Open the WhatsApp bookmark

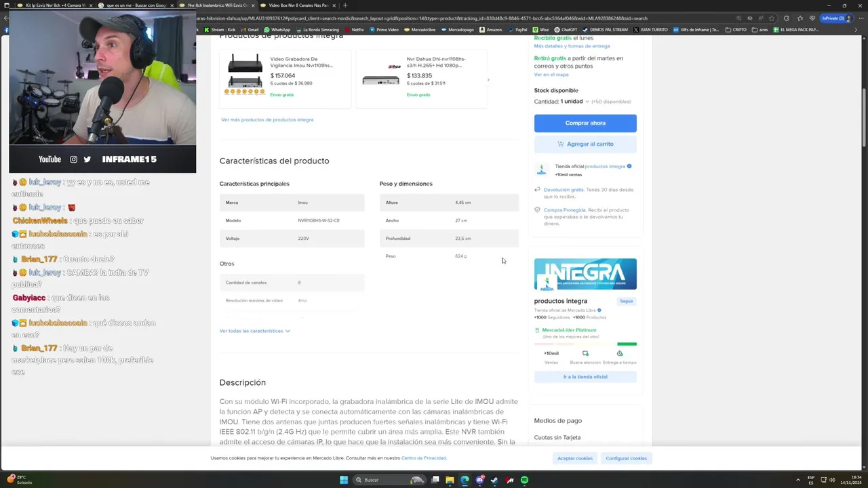coord(277,30)
